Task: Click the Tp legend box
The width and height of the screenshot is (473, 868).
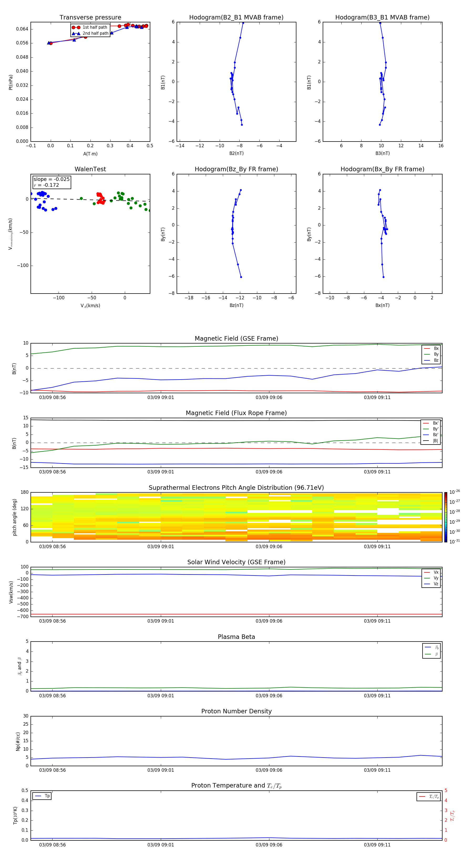Action: [42, 796]
